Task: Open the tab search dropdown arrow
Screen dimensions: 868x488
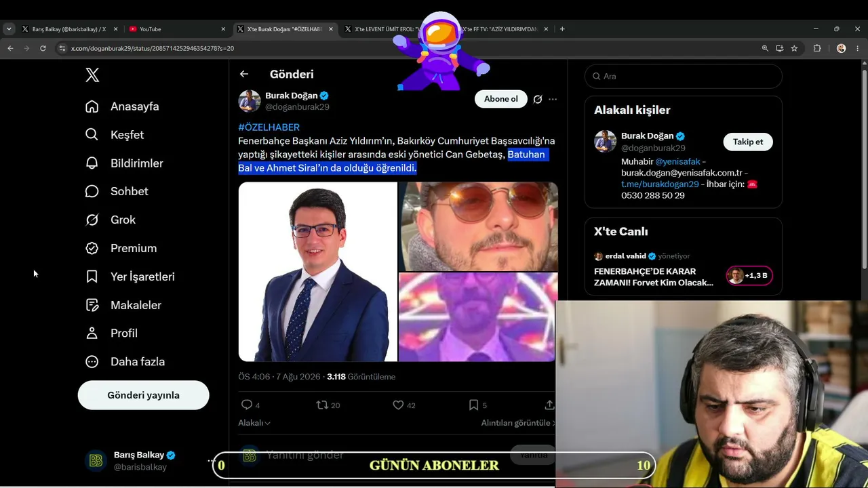Action: click(9, 29)
